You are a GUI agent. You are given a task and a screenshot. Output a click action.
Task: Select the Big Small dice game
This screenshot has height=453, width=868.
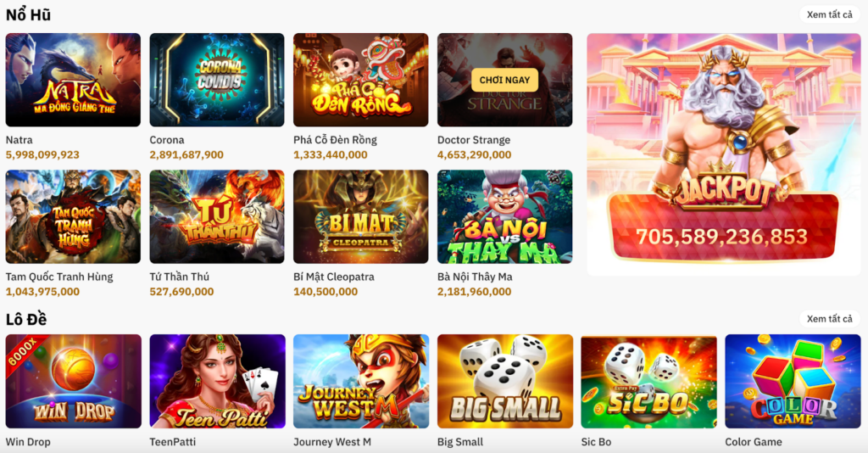coord(505,381)
